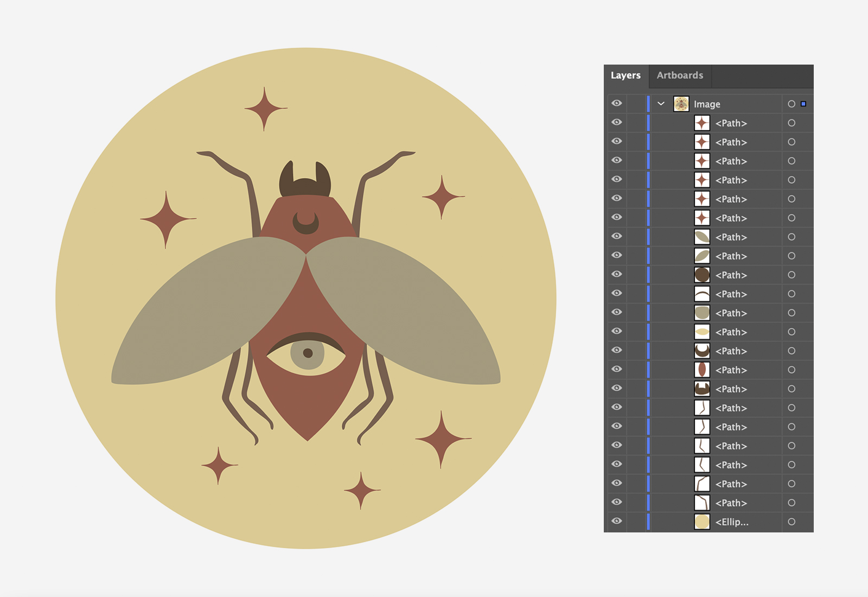
Task: Select <Path> label beside the red body thumbnail
Action: [x=731, y=370]
